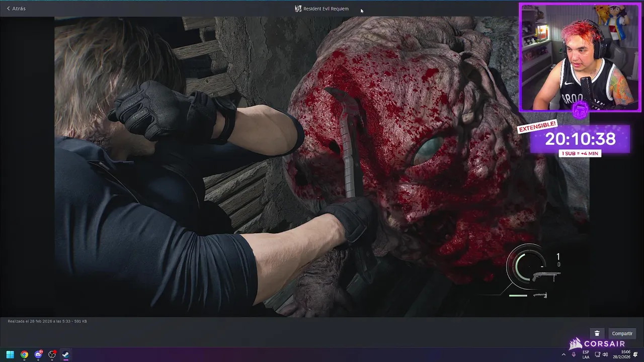Delete the screenshot with the trash icon
This screenshot has width=644, height=362.
point(597,333)
